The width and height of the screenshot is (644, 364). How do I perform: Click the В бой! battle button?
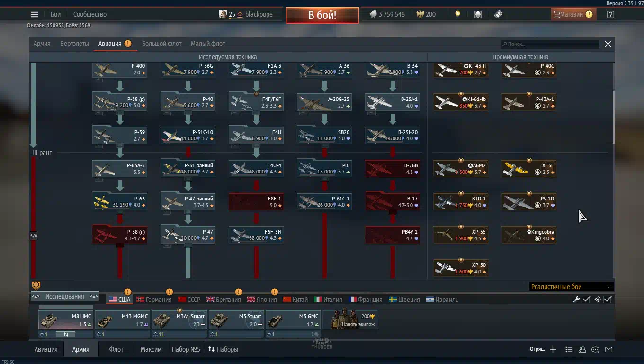pyautogui.click(x=322, y=15)
